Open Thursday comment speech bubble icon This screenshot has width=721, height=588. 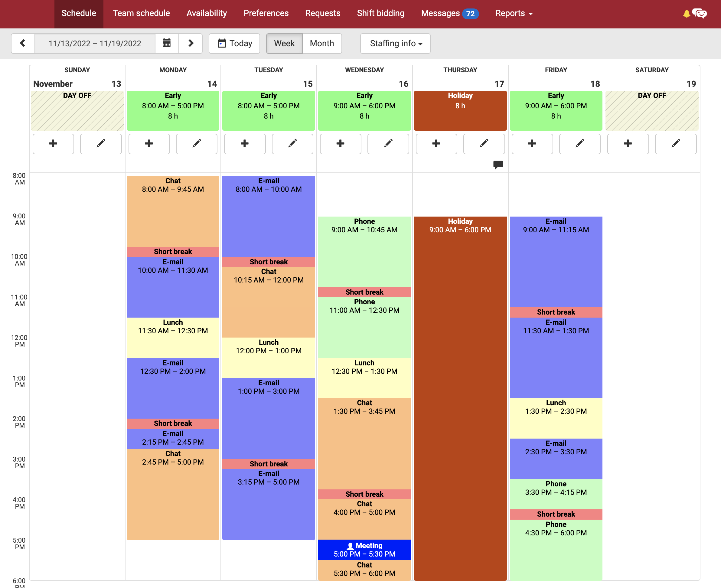click(498, 165)
